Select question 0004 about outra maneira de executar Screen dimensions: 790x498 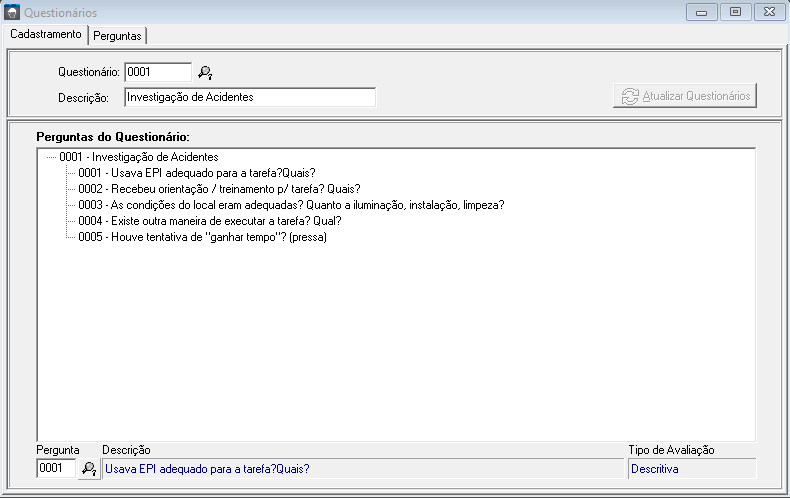[210, 221]
